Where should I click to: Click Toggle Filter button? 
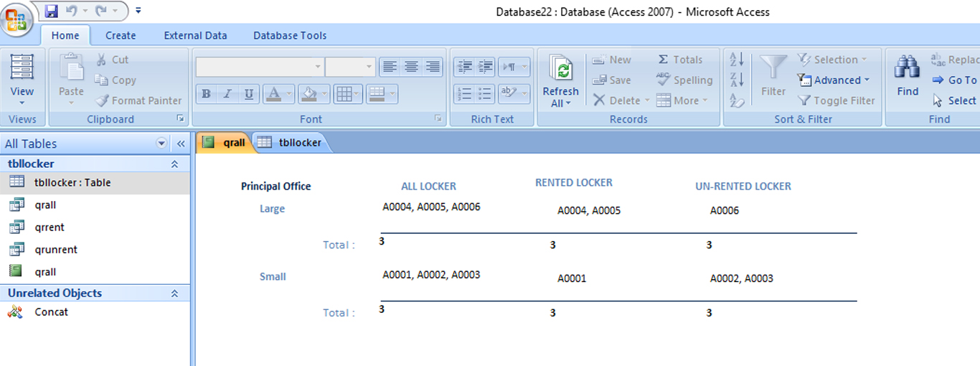coord(837,100)
